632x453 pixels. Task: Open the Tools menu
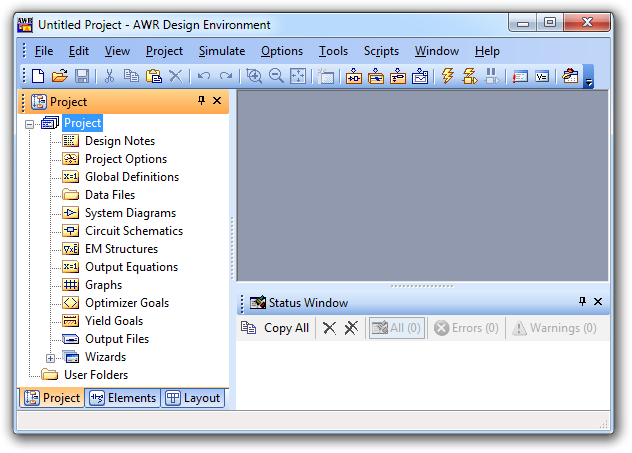point(333,51)
